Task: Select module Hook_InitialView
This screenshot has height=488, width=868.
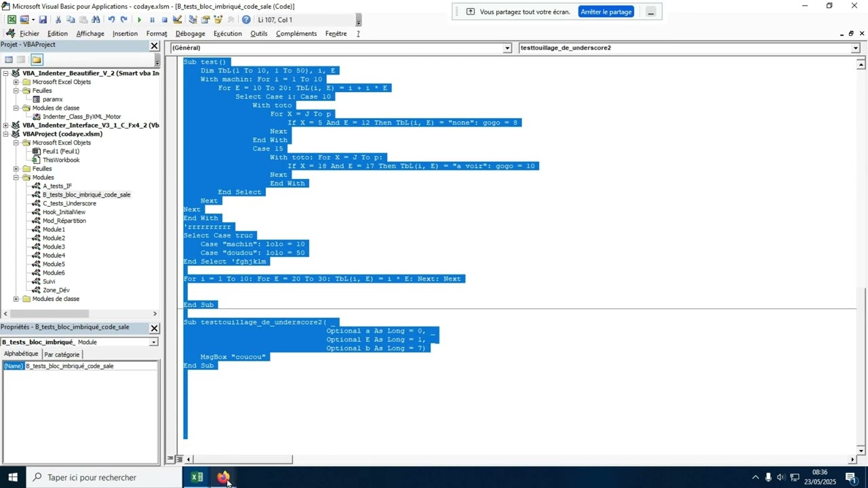Action: [x=64, y=212]
